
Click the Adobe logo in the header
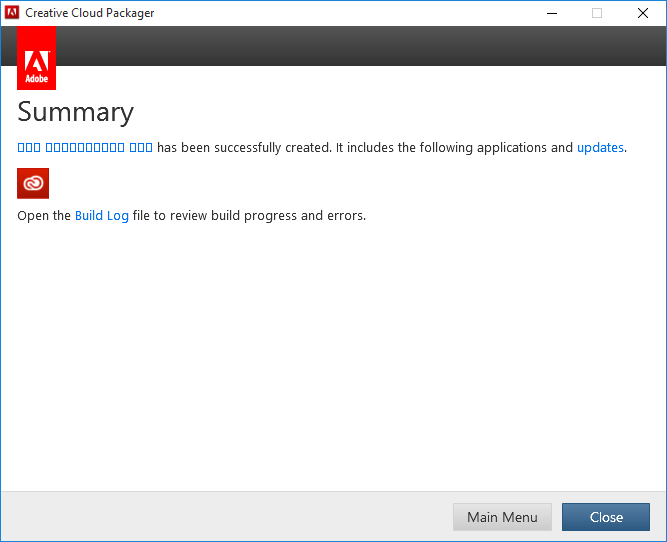[x=36, y=58]
